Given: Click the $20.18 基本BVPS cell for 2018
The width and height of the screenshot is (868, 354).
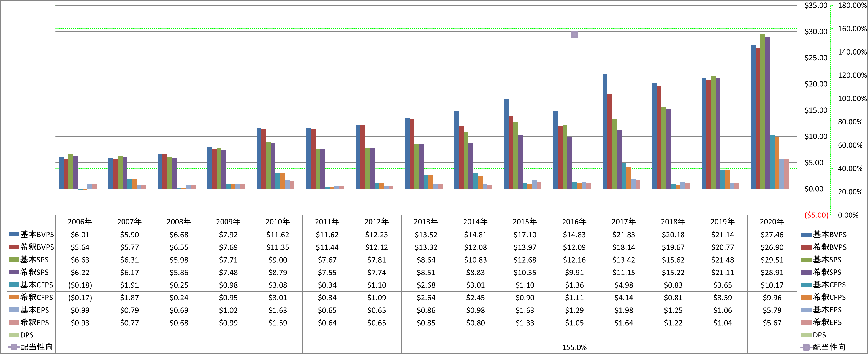Looking at the screenshot, I should coord(673,235).
